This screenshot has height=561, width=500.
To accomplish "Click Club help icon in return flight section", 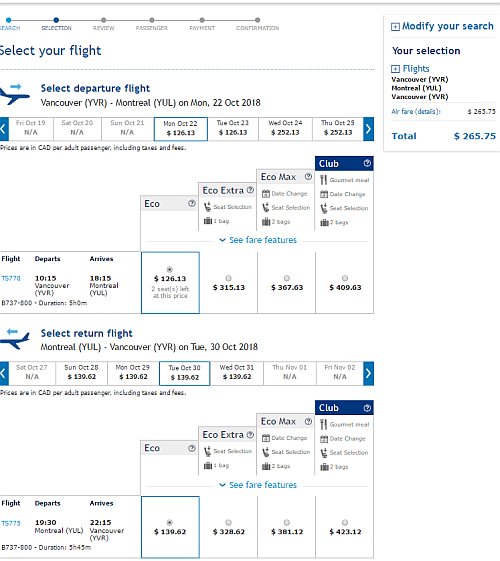I will (x=367, y=408).
